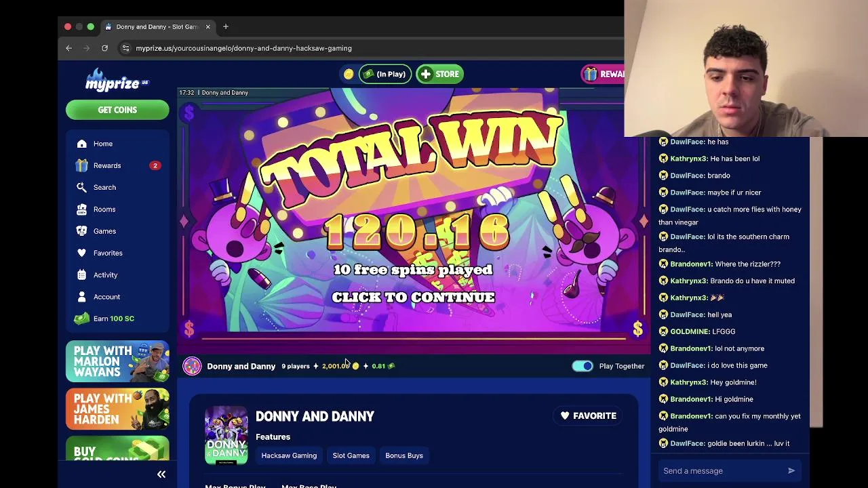Click the myprize logo
The image size is (868, 488).
point(117,79)
